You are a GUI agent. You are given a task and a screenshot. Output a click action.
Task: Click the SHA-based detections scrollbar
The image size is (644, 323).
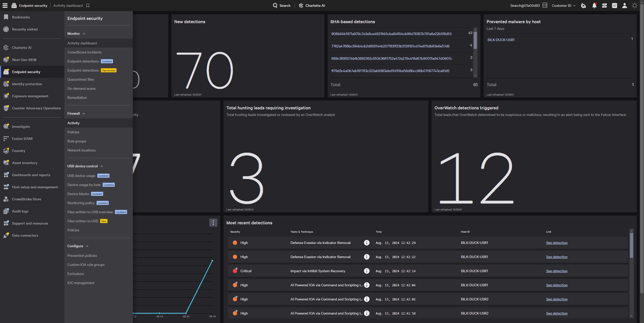pyautogui.click(x=475, y=40)
